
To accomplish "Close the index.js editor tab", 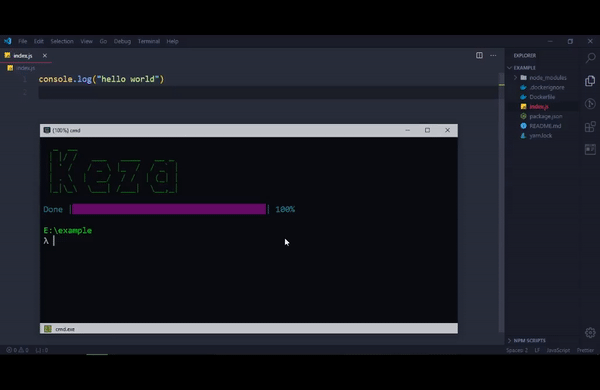I will pyautogui.click(x=45, y=55).
